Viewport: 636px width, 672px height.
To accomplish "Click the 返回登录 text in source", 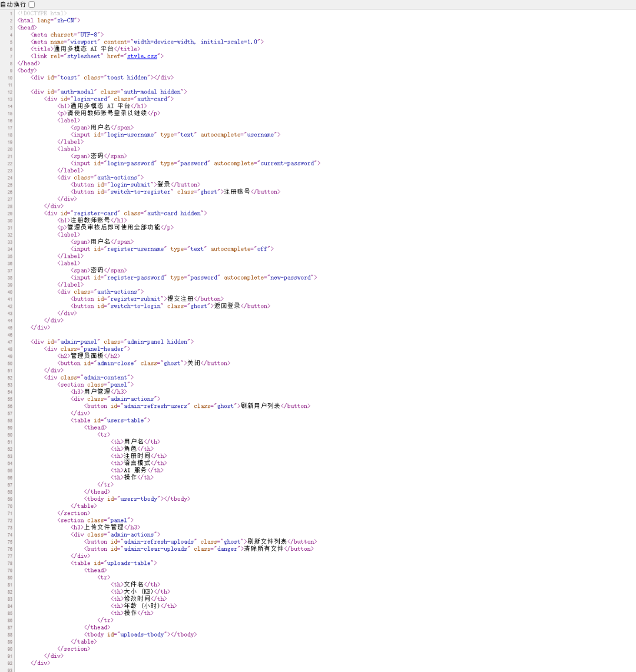I will 227,306.
